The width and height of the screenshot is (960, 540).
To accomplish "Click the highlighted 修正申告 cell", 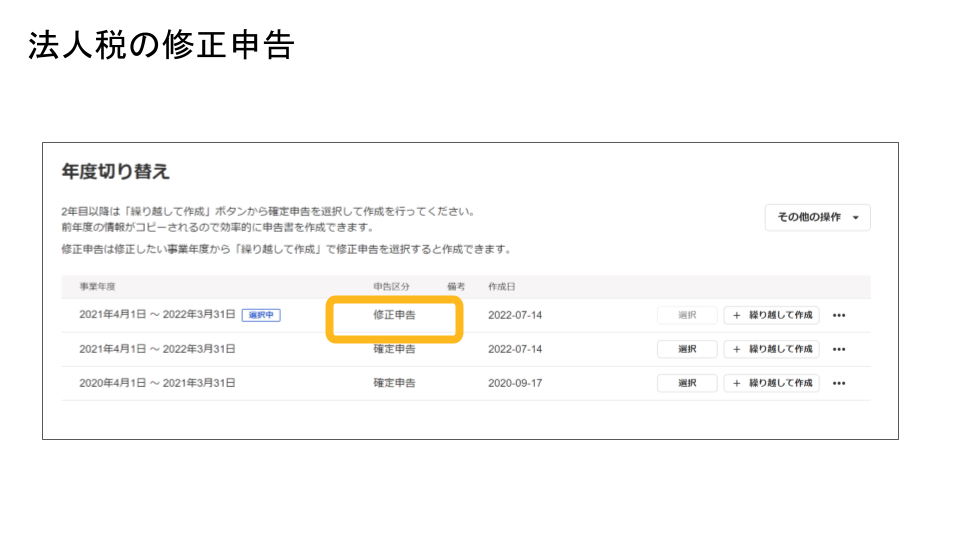I will pyautogui.click(x=394, y=315).
